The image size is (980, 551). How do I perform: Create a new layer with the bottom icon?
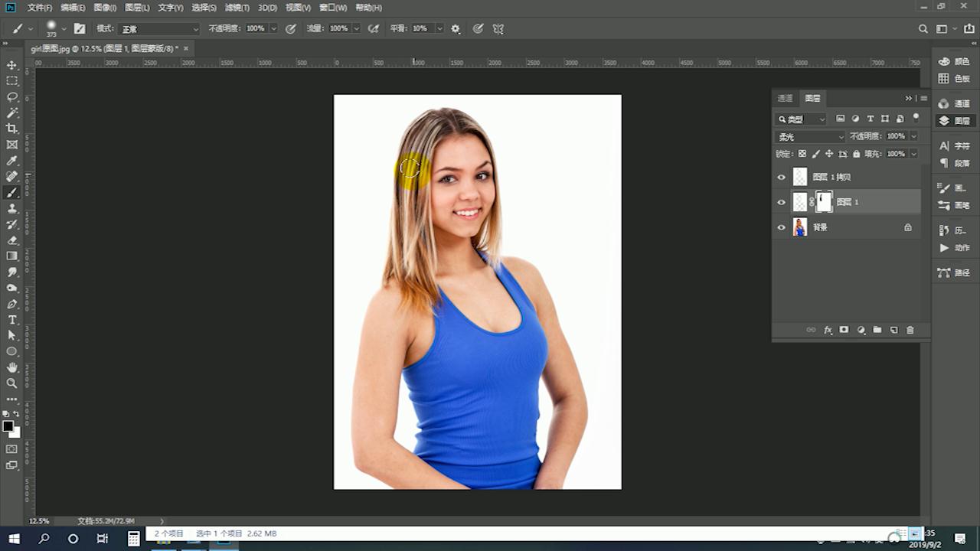tap(893, 330)
